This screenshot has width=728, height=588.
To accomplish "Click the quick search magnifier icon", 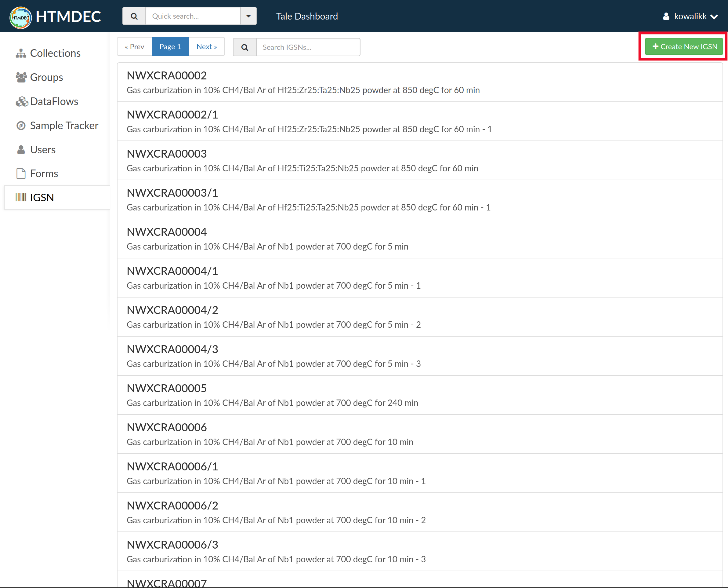I will pyautogui.click(x=134, y=16).
